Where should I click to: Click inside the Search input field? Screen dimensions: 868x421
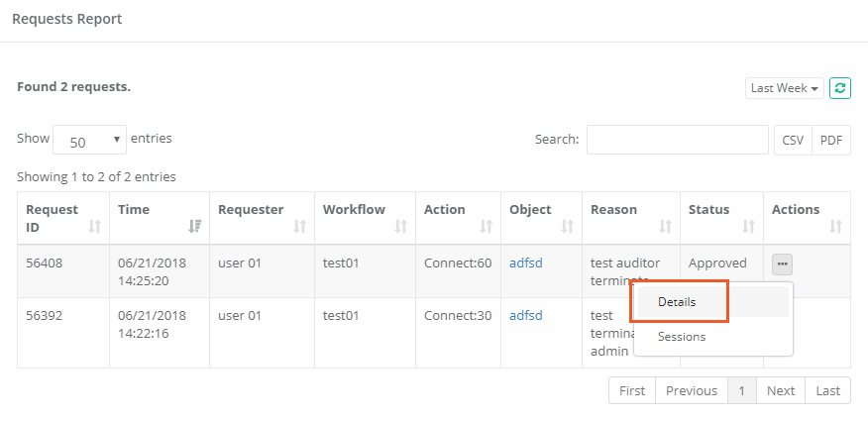[677, 141]
